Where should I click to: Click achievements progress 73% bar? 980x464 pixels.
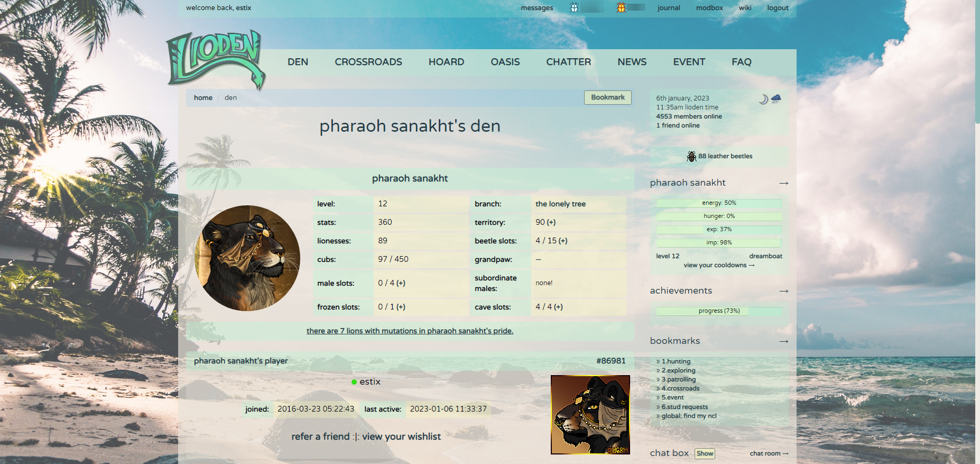pos(719,311)
